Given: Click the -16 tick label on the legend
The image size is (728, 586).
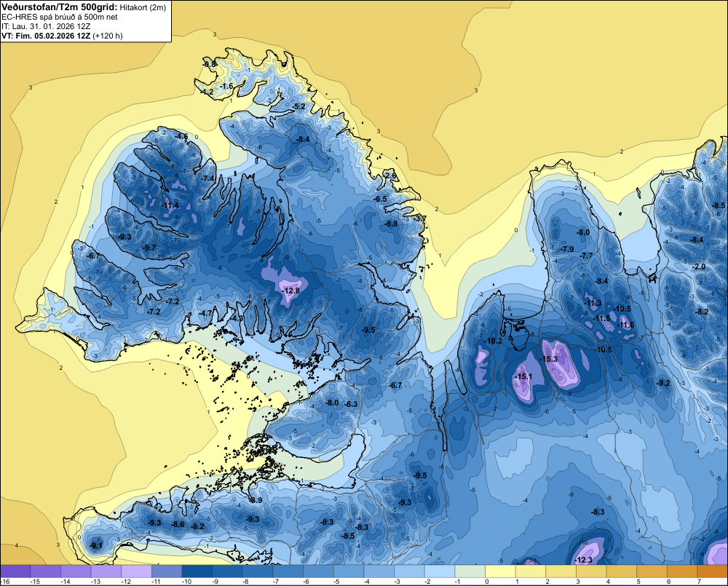Looking at the screenshot, I should 6,582.
